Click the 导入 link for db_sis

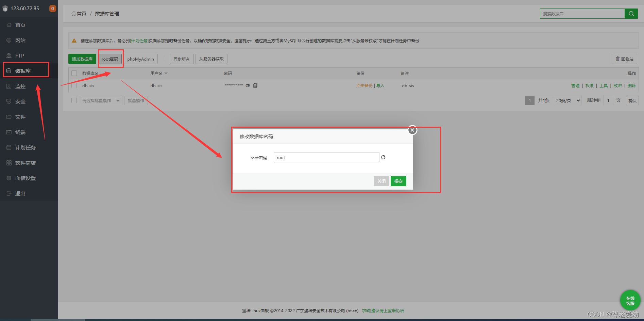(380, 86)
